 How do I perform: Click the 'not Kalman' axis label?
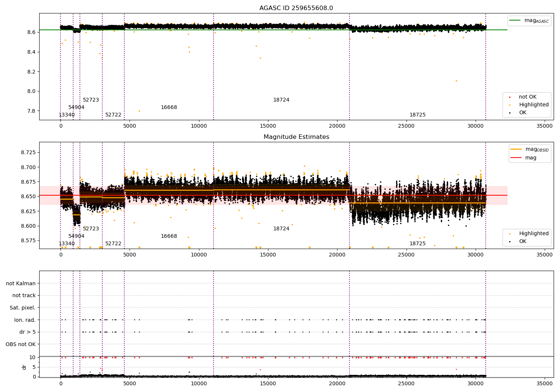[21, 283]
